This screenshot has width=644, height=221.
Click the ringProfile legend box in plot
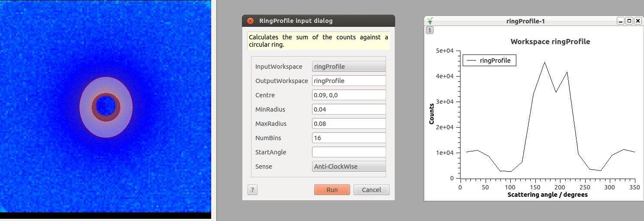489,61
